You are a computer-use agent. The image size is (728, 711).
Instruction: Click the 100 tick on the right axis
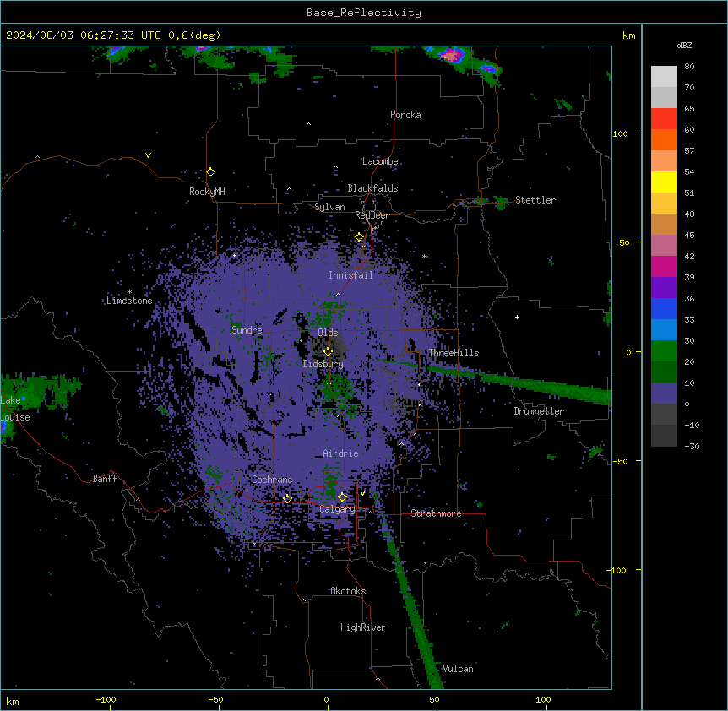click(x=620, y=133)
